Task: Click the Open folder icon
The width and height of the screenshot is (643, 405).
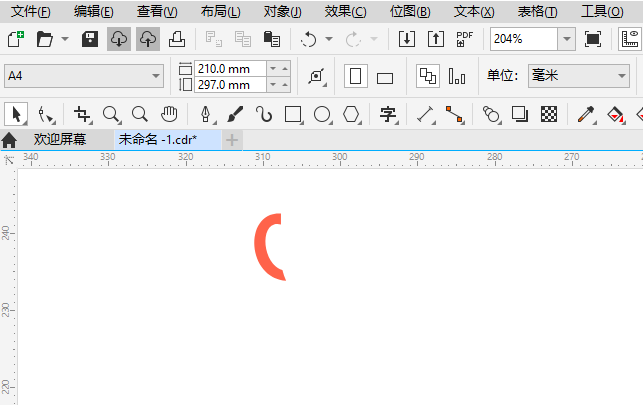Action: [x=44, y=39]
